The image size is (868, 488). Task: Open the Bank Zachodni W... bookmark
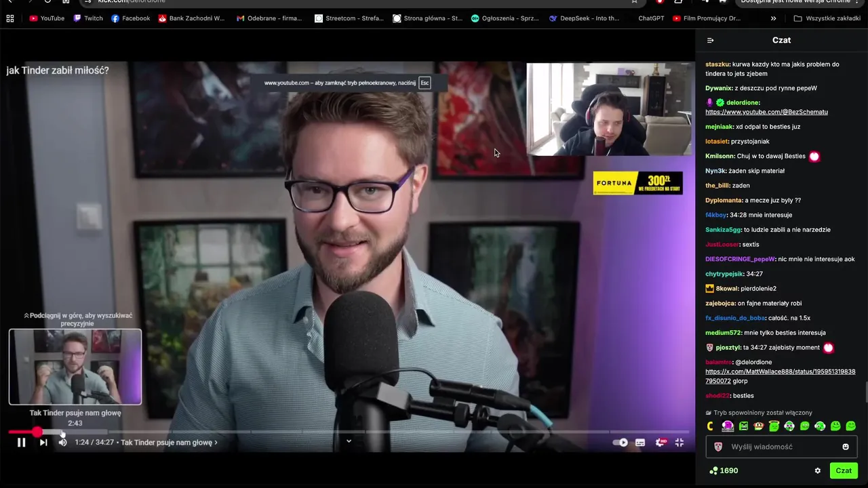(x=191, y=18)
